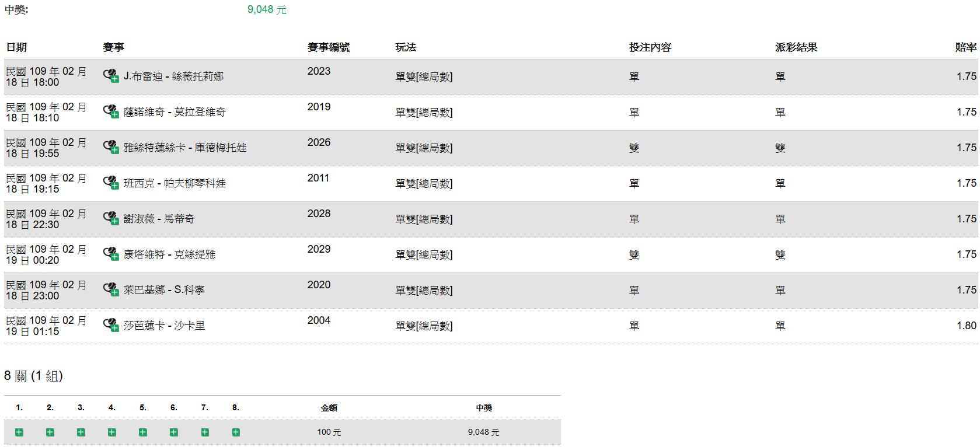
Task: Click the 賠率 column header
Action: click(965, 47)
